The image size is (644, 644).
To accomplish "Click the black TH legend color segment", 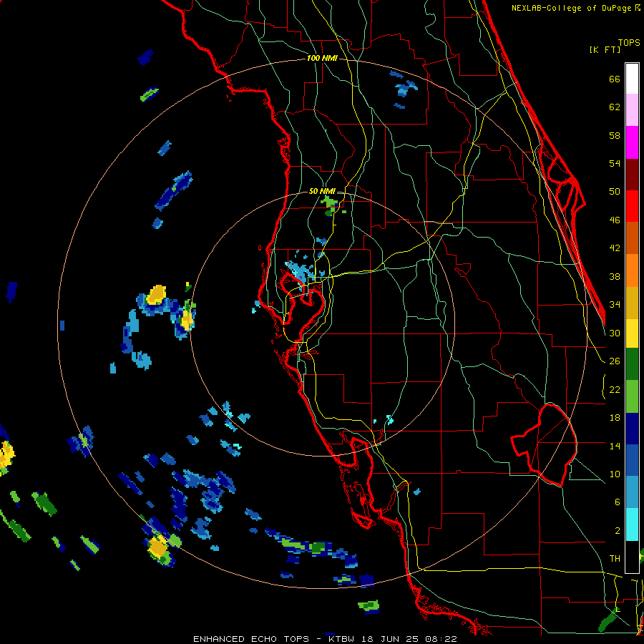I will (x=632, y=557).
